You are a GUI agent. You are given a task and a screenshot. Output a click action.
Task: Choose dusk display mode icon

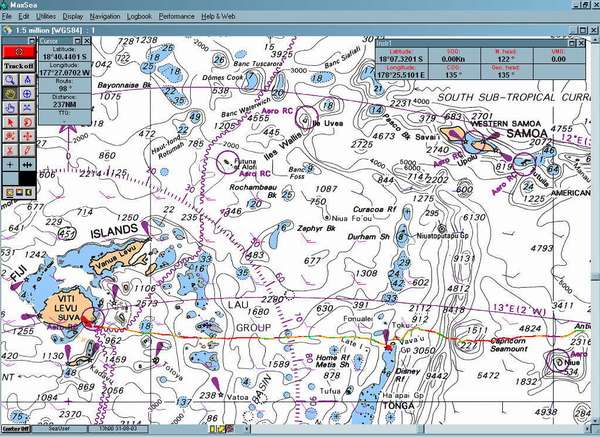pyautogui.click(x=19, y=192)
